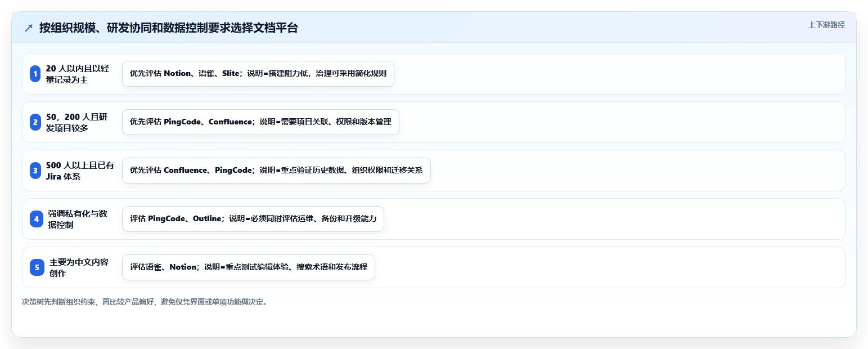Click the condition 主要为中文内容创作
The image size is (868, 349).
79,267
